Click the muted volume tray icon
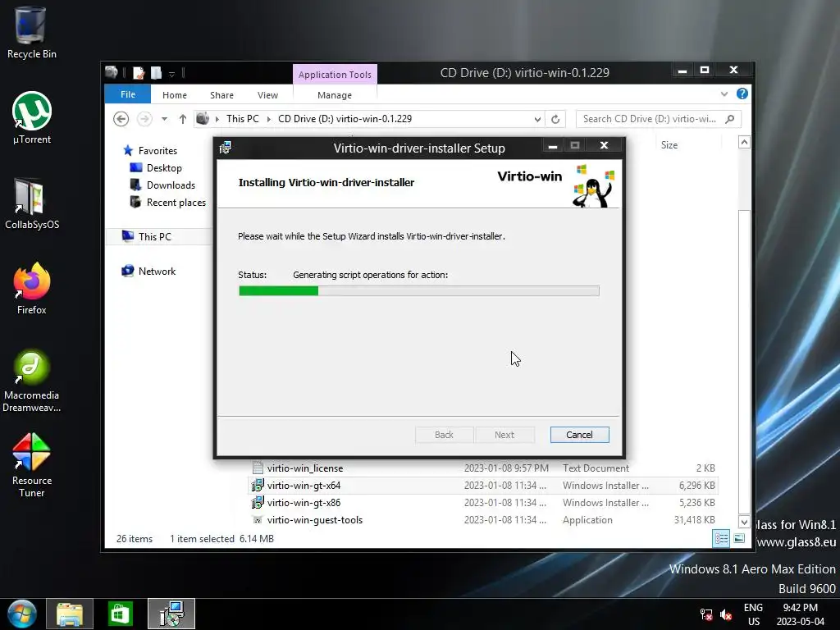 tap(727, 614)
